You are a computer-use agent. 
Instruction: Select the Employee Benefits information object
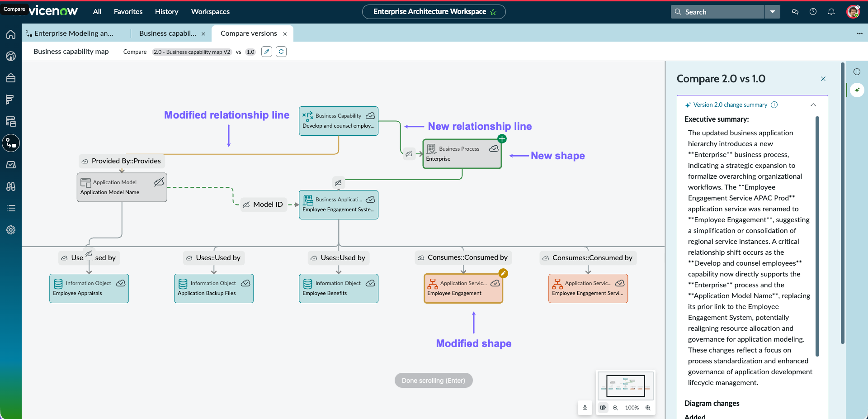click(x=339, y=288)
